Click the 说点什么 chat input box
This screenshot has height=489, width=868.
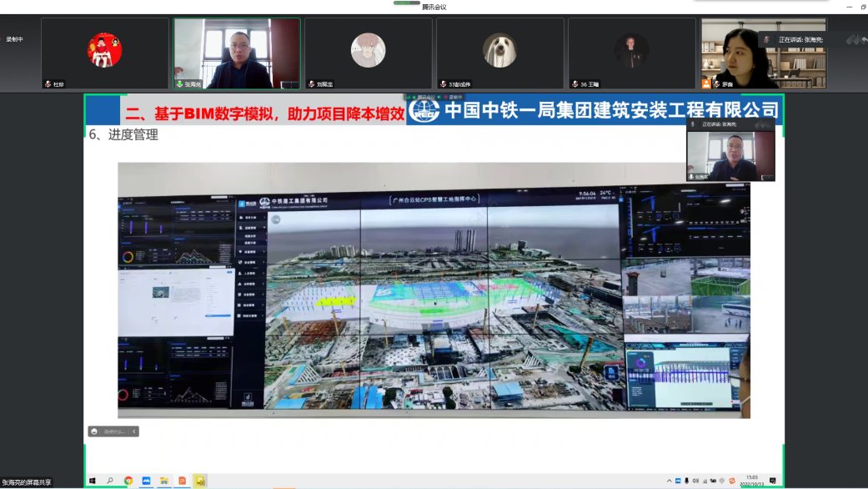pyautogui.click(x=114, y=431)
